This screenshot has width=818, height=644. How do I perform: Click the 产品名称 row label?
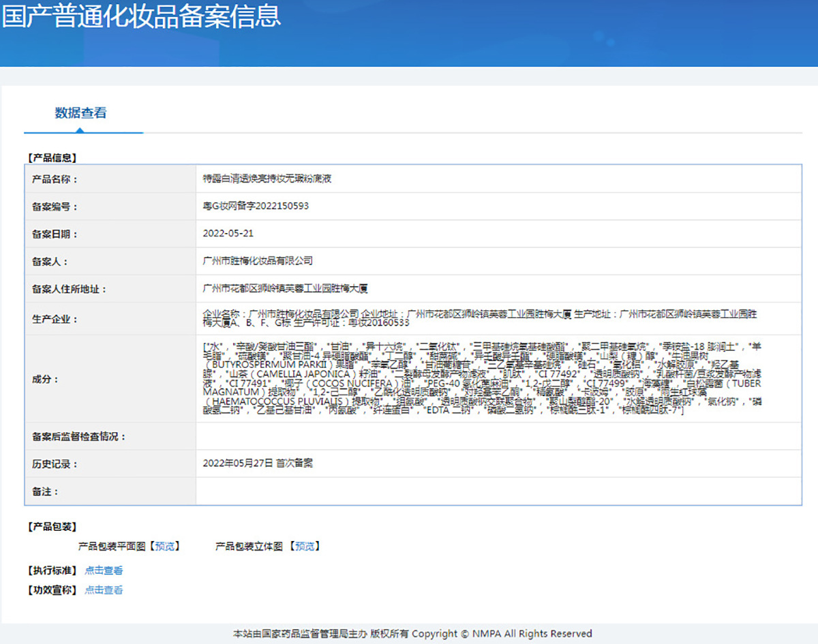point(55,179)
